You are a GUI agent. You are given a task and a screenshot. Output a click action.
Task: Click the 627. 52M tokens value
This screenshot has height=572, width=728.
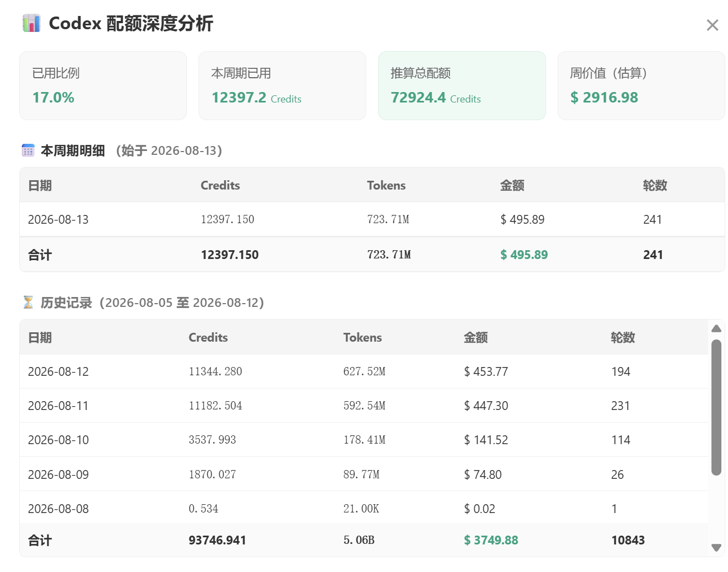click(x=364, y=371)
